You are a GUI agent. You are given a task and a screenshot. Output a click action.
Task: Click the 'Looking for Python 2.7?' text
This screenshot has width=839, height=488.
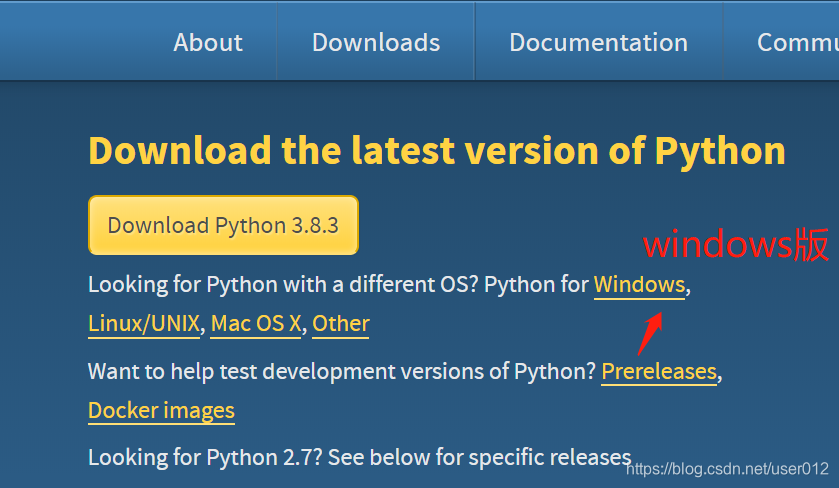click(x=205, y=458)
